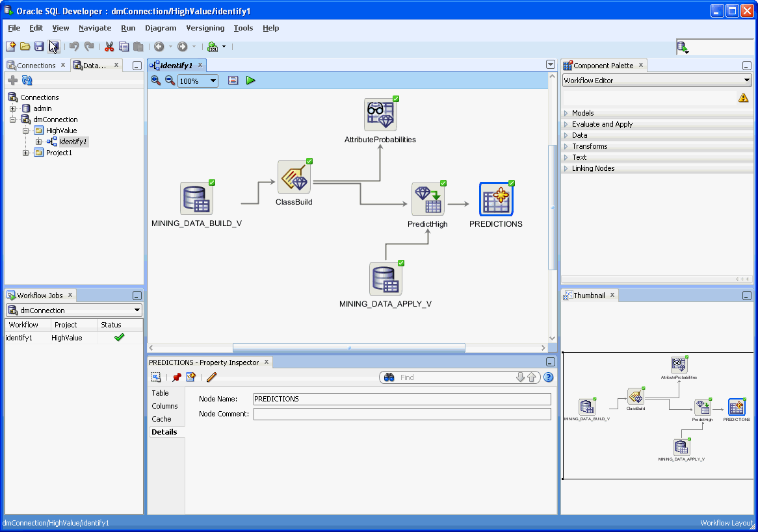Show the warning in Component Palette
The height and width of the screenshot is (532, 758).
pyautogui.click(x=743, y=97)
